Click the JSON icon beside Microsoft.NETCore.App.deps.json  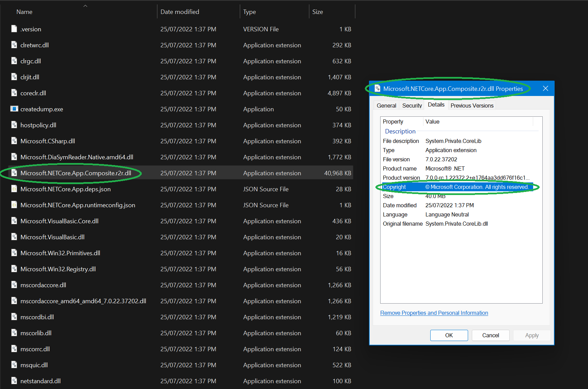(x=14, y=189)
